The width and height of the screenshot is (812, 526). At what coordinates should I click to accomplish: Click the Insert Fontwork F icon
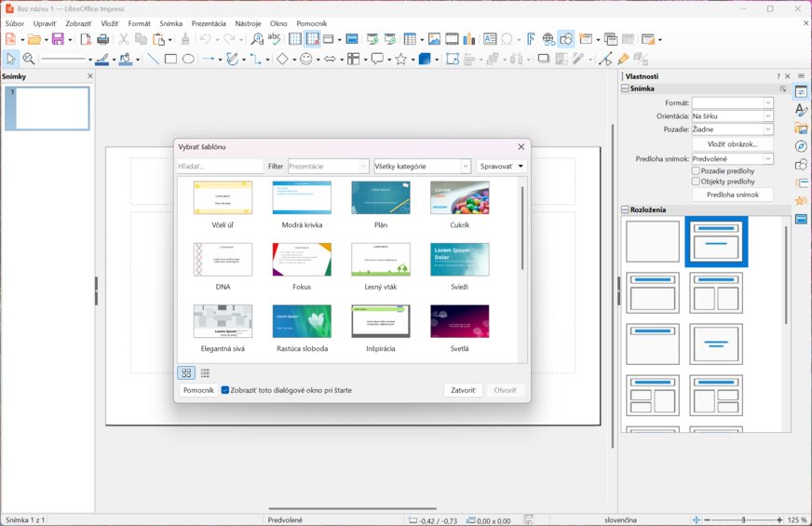[x=531, y=39]
